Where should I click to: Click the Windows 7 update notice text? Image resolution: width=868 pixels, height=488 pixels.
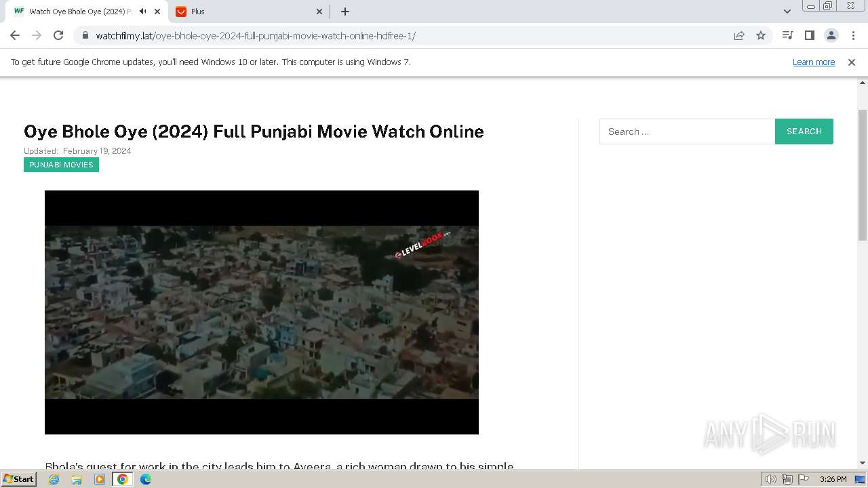(211, 62)
